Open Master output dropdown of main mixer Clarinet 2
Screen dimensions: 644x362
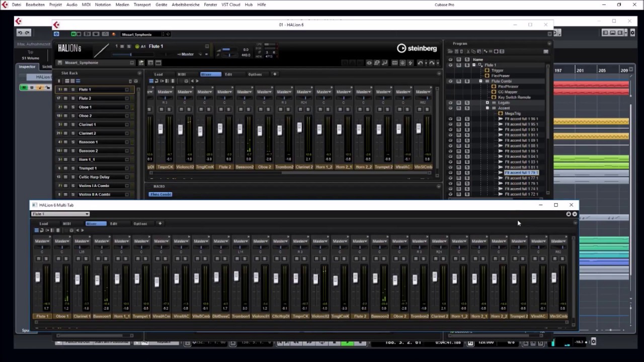(304, 92)
